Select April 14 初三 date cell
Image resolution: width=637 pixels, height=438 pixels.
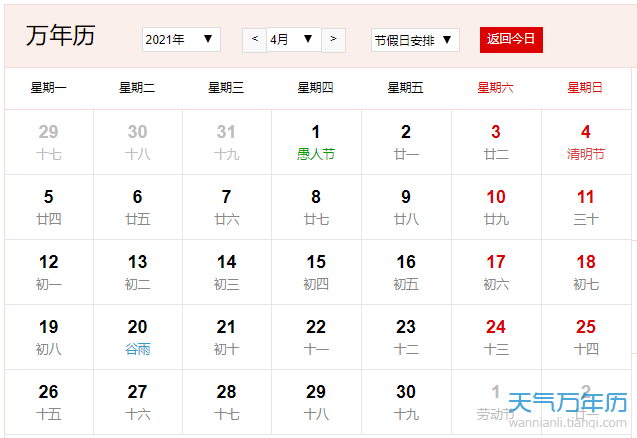click(x=227, y=272)
